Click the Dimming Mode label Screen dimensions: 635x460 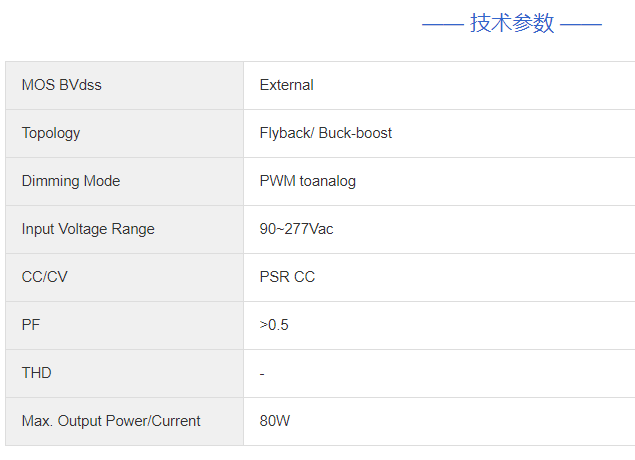(70, 181)
